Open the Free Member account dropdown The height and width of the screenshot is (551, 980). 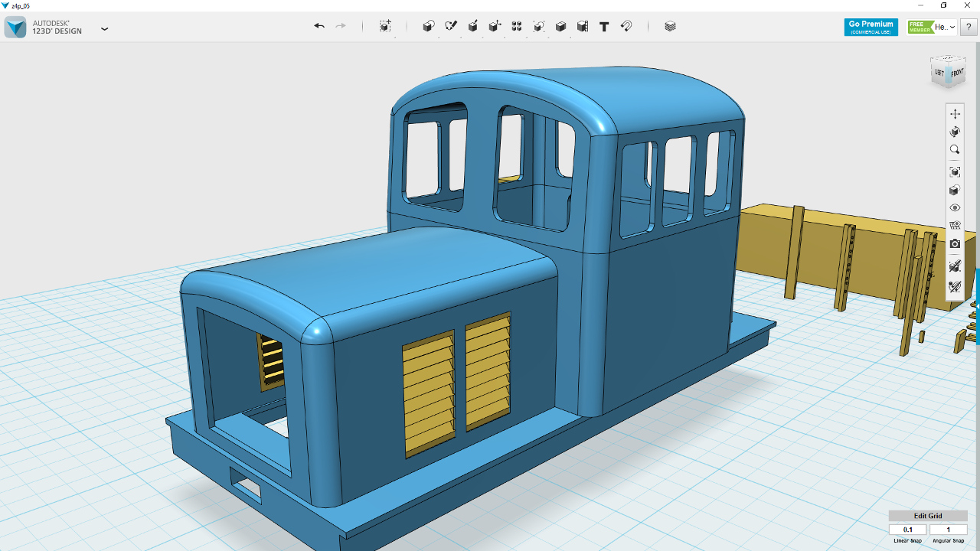tap(932, 27)
